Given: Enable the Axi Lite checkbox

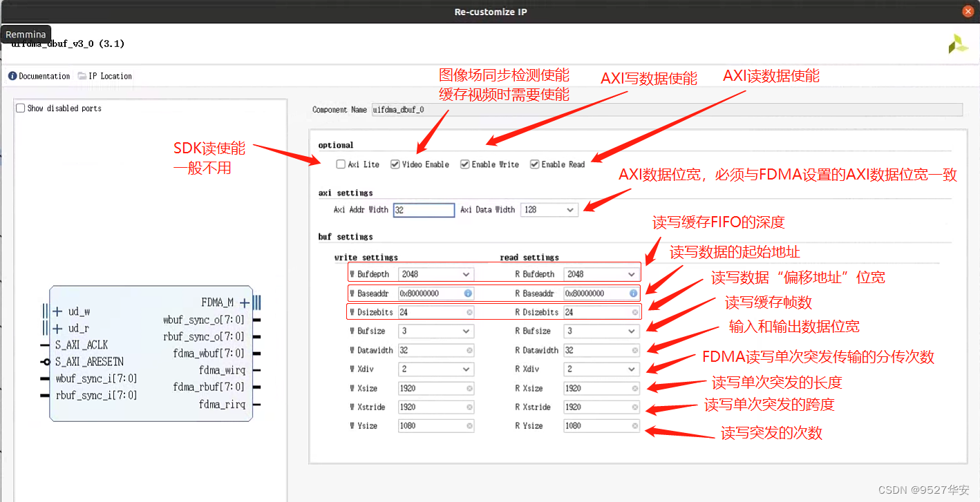Looking at the screenshot, I should coord(341,164).
